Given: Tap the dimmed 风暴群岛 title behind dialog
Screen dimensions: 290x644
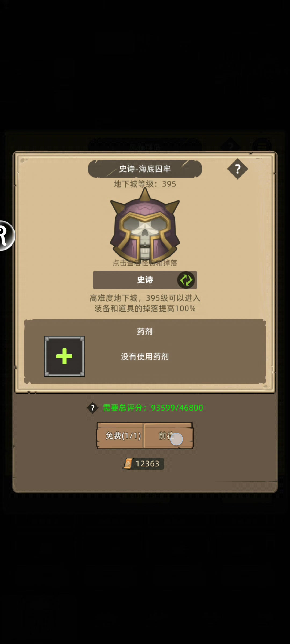Looking at the screenshot, I should (x=145, y=147).
